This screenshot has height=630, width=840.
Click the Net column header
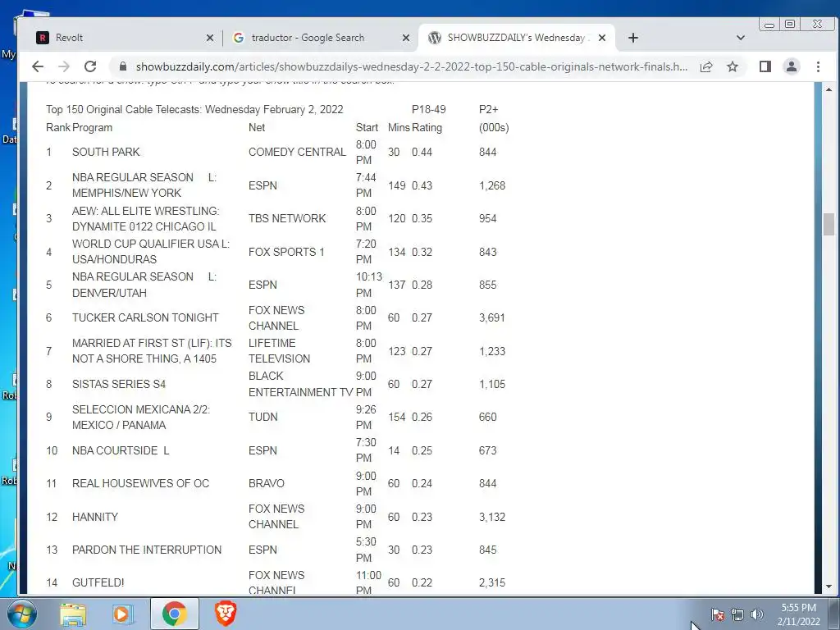coord(257,127)
